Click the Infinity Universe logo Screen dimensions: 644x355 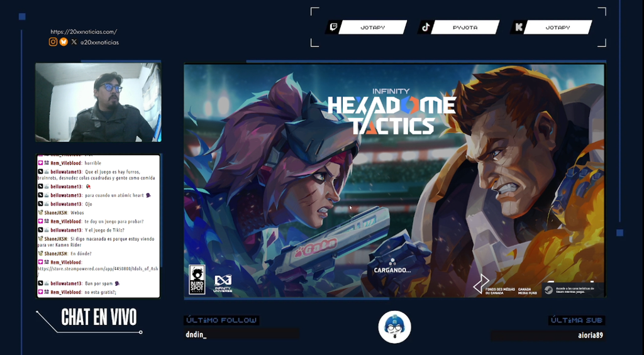click(223, 283)
